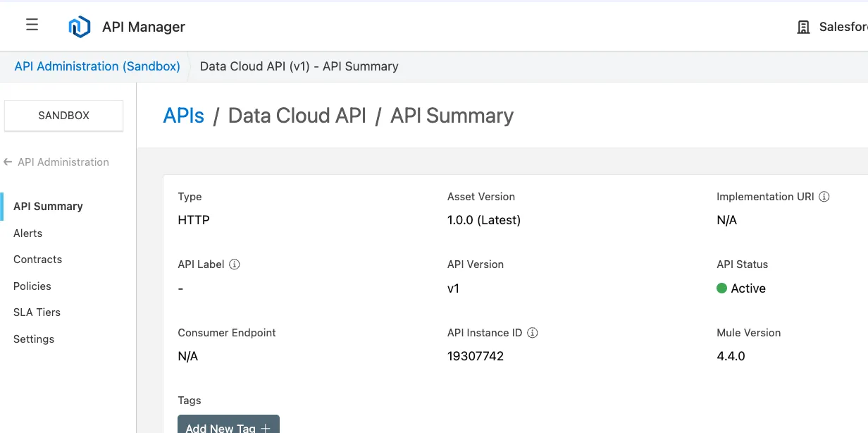
Task: Click the Data Cloud API heading text
Action: [x=297, y=116]
